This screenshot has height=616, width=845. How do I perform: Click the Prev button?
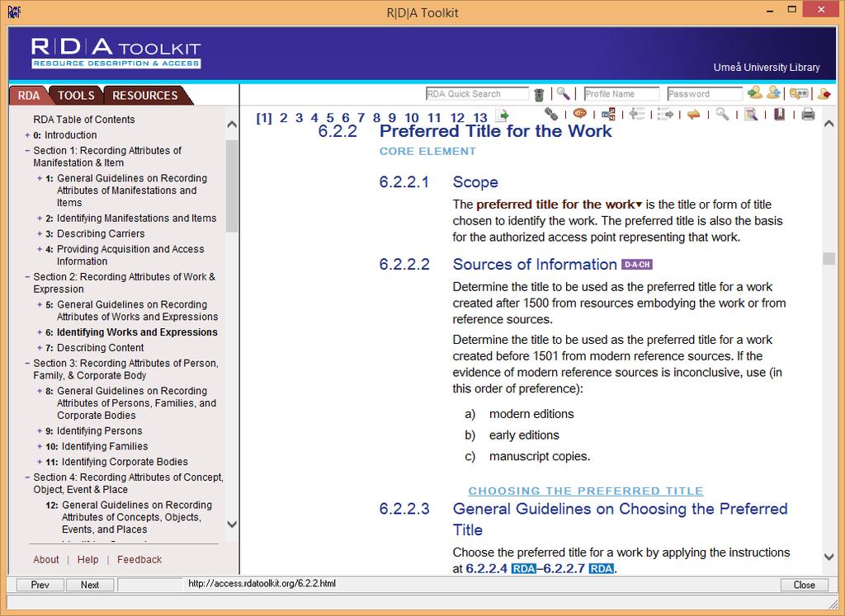coord(40,585)
